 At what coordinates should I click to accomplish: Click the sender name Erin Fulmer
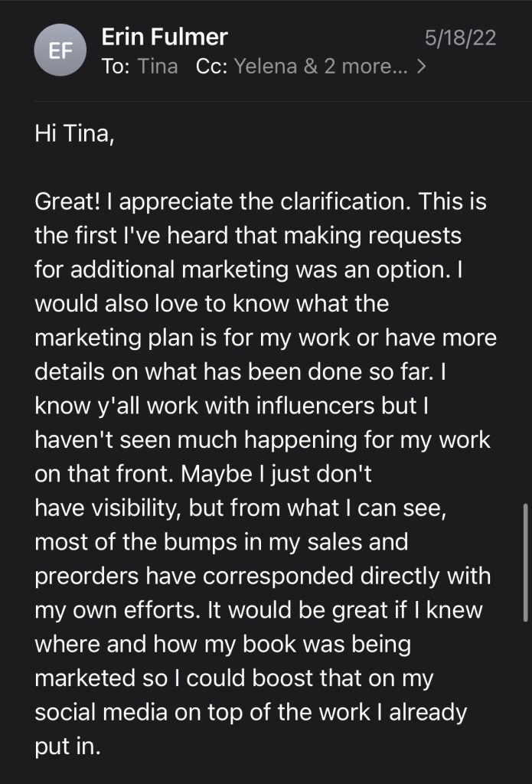[x=163, y=36]
